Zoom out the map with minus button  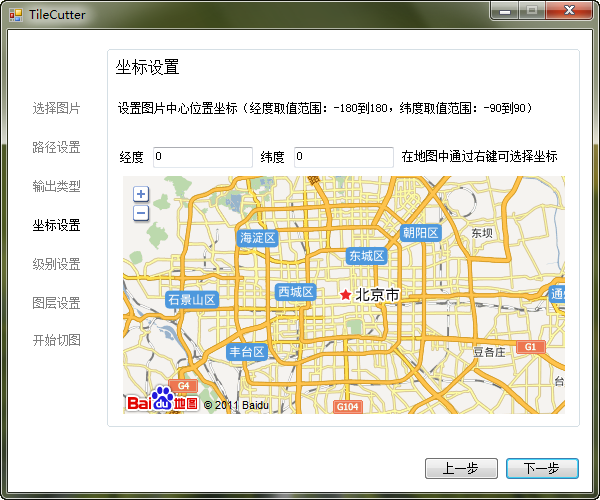141,213
